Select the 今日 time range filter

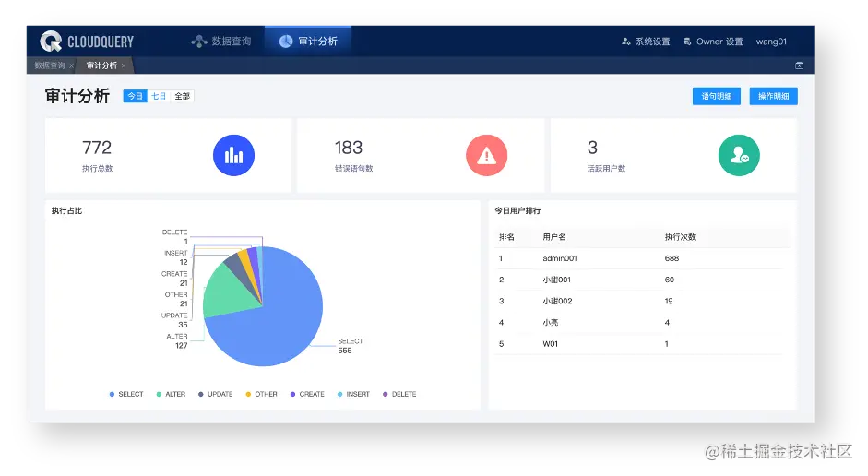click(135, 96)
